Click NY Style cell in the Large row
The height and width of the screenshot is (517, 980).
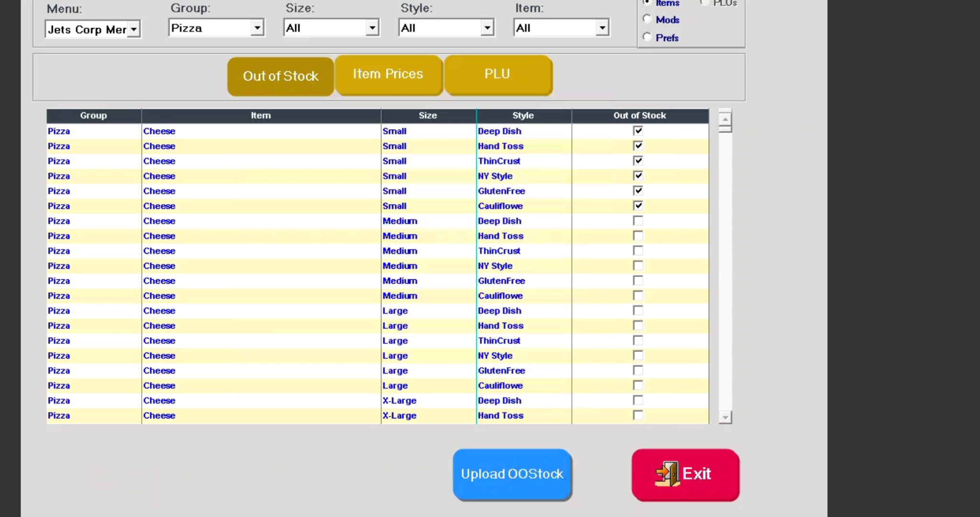click(x=524, y=356)
